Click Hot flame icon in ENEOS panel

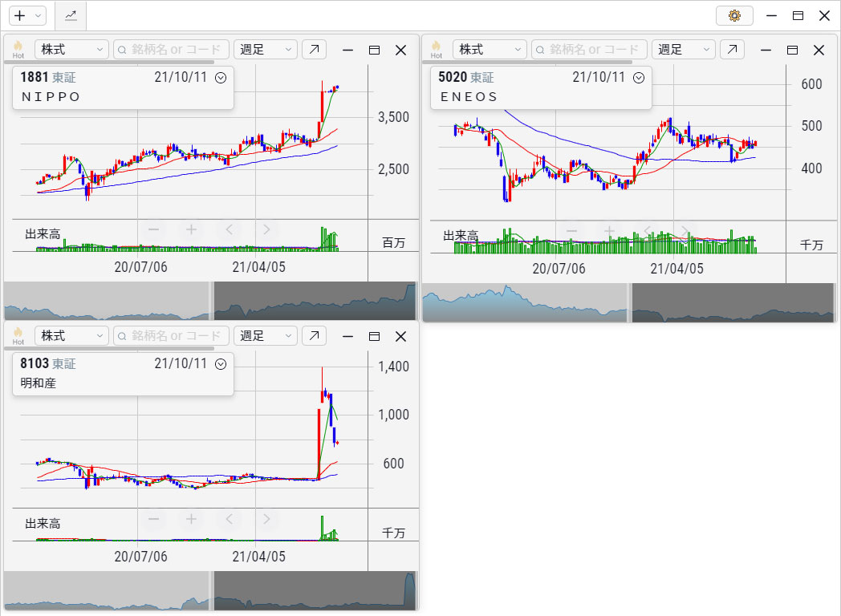tap(436, 49)
